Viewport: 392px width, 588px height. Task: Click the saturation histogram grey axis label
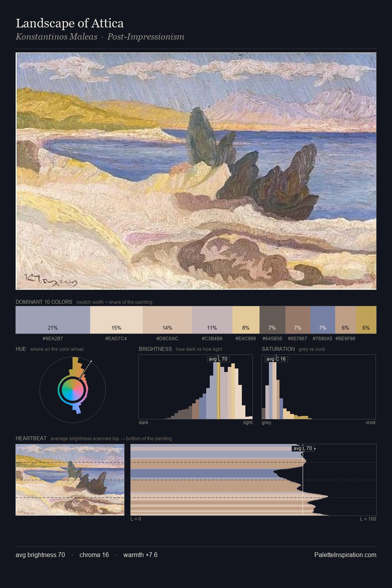click(x=267, y=423)
